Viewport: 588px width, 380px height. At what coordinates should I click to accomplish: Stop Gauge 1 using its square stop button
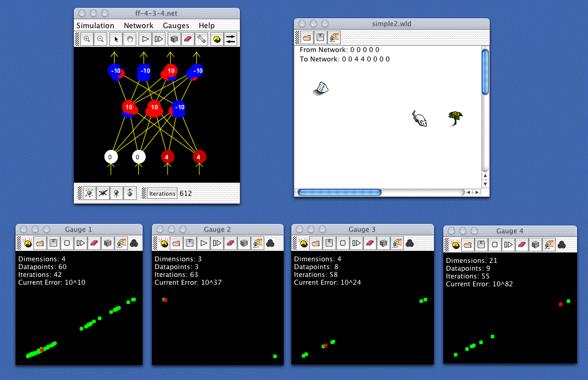tap(67, 243)
